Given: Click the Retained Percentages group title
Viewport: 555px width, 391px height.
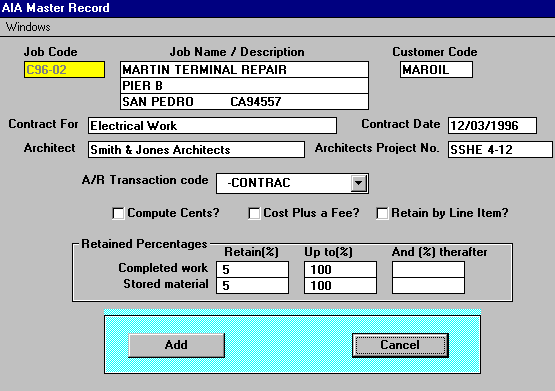Looking at the screenshot, I should click(144, 244).
